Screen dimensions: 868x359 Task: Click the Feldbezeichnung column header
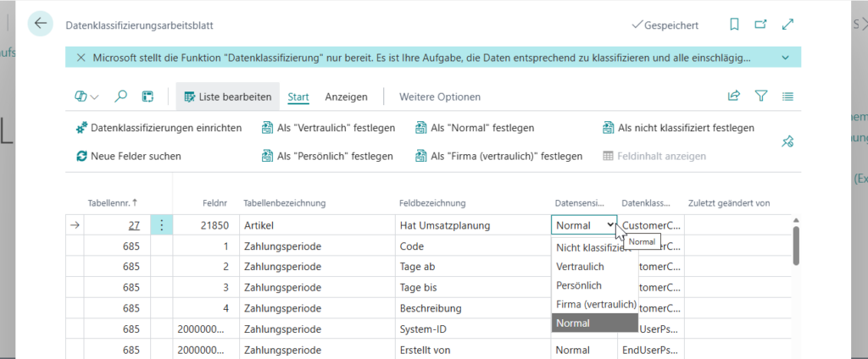(432, 203)
